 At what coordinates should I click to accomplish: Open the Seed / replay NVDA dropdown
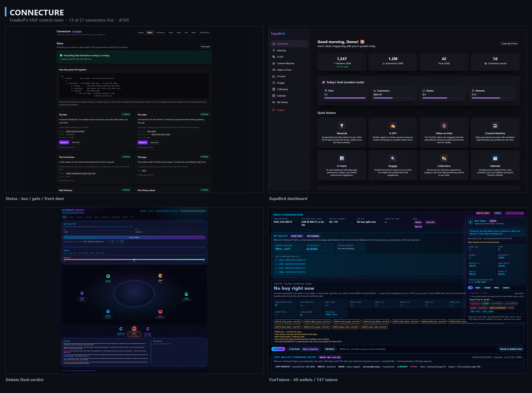click(96, 242)
